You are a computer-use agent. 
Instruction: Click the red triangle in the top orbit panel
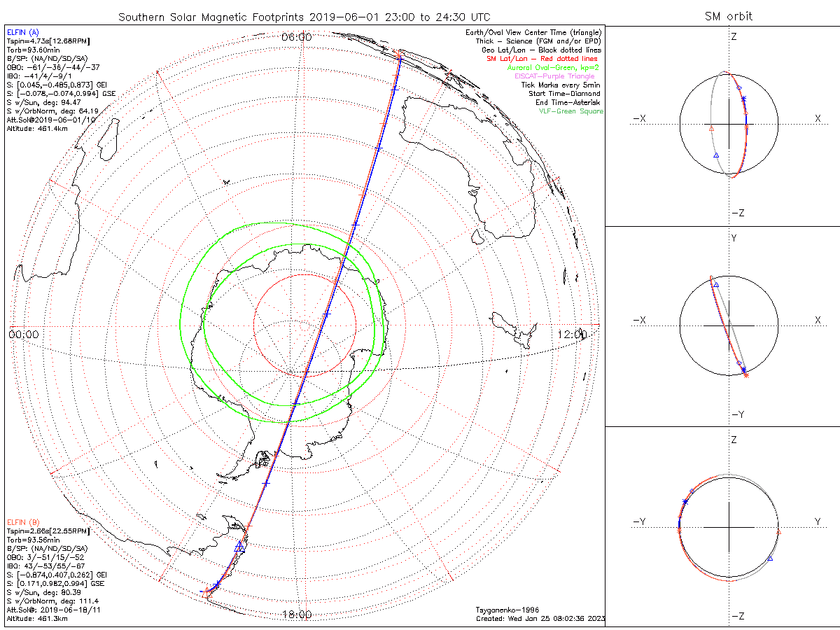pos(711,129)
